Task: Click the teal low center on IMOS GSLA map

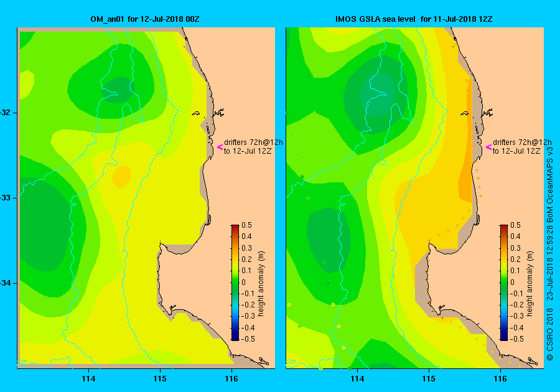Action: tap(378, 95)
